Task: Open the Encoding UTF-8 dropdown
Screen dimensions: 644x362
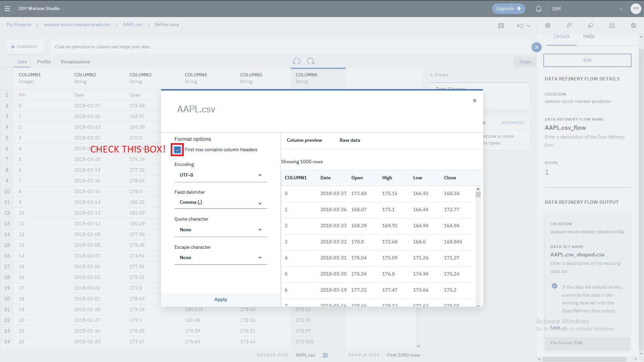Action: coord(220,175)
